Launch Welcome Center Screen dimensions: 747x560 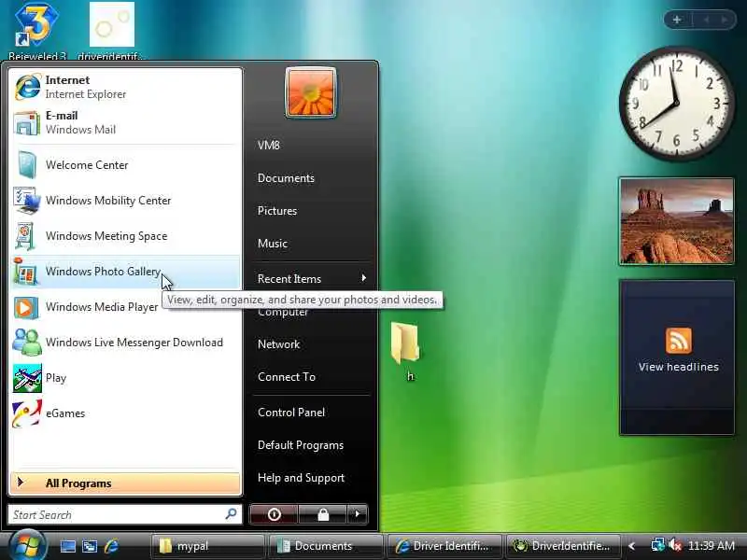coord(125,165)
